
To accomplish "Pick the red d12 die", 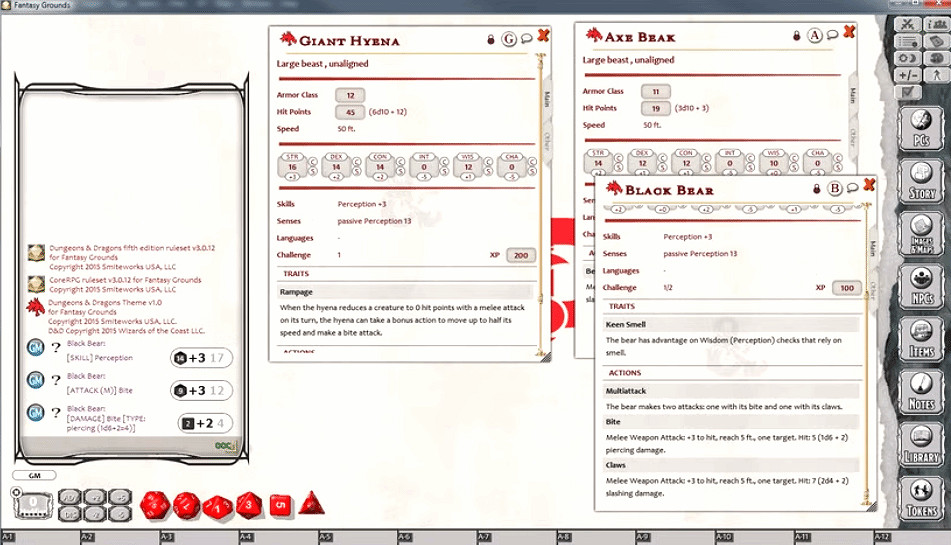I will pos(186,505).
